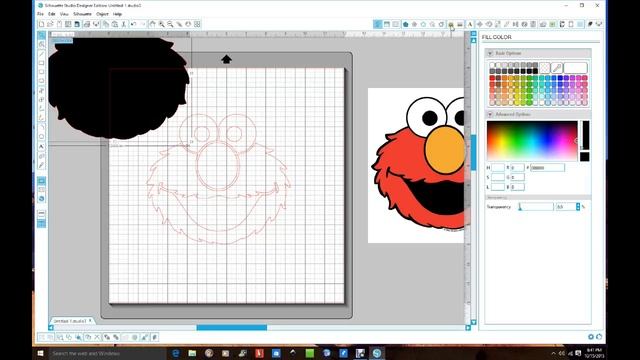Click the blue Save floppy-disk icon
640x360 pixels.
click(x=77, y=24)
